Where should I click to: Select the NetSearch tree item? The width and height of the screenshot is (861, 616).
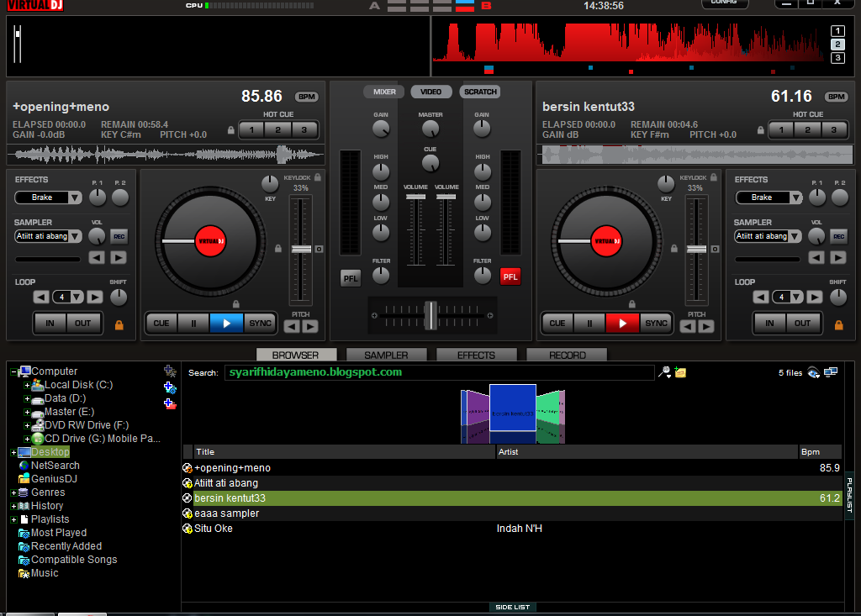pos(55,466)
